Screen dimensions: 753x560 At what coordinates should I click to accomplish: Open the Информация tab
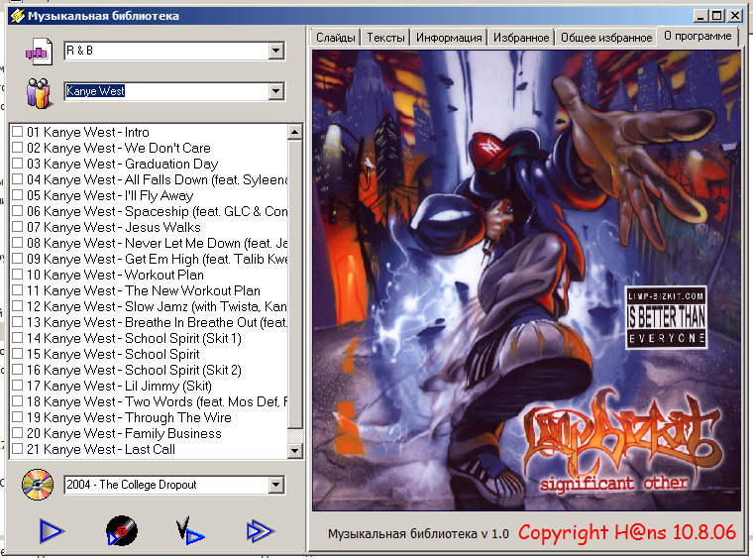(x=449, y=38)
